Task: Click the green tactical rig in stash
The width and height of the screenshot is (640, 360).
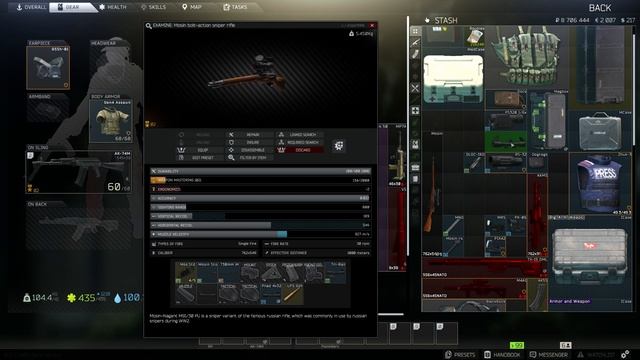Action: 527,56
